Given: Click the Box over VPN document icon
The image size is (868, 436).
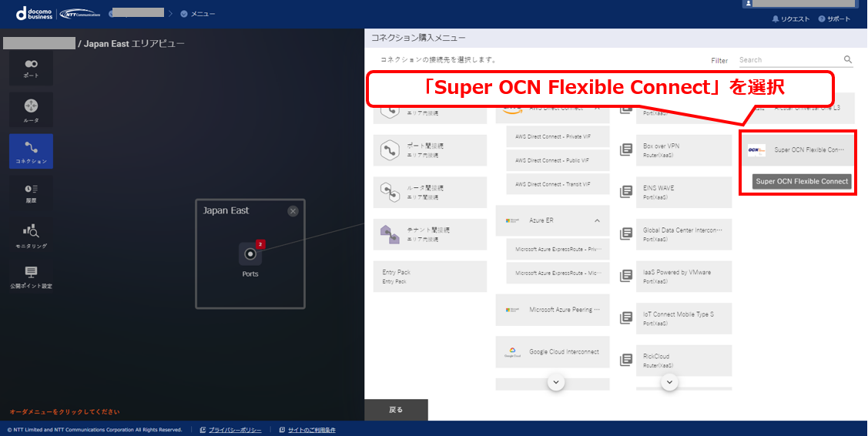Looking at the screenshot, I should 626,149.
